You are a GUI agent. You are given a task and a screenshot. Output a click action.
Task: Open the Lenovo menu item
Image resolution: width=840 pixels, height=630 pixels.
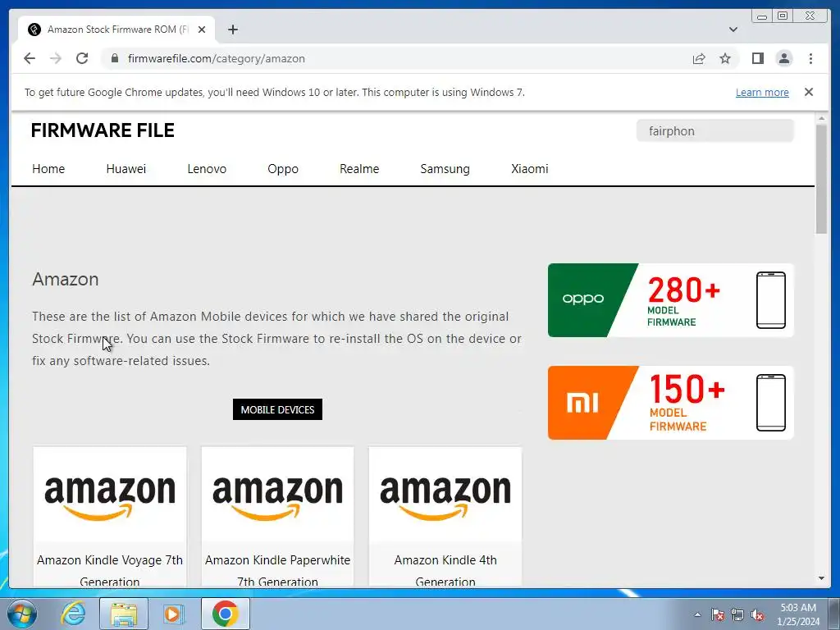pyautogui.click(x=207, y=169)
